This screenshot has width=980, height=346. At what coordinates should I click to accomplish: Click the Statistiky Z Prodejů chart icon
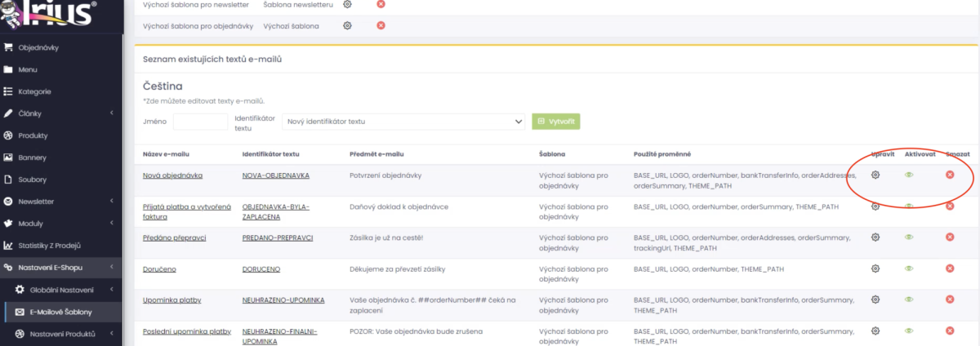(8, 245)
